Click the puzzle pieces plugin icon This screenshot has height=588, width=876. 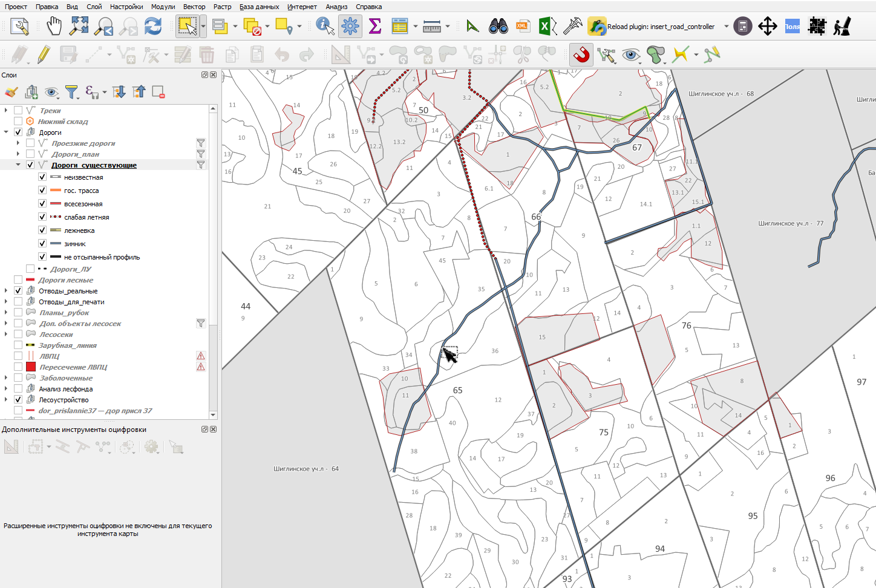click(x=817, y=26)
